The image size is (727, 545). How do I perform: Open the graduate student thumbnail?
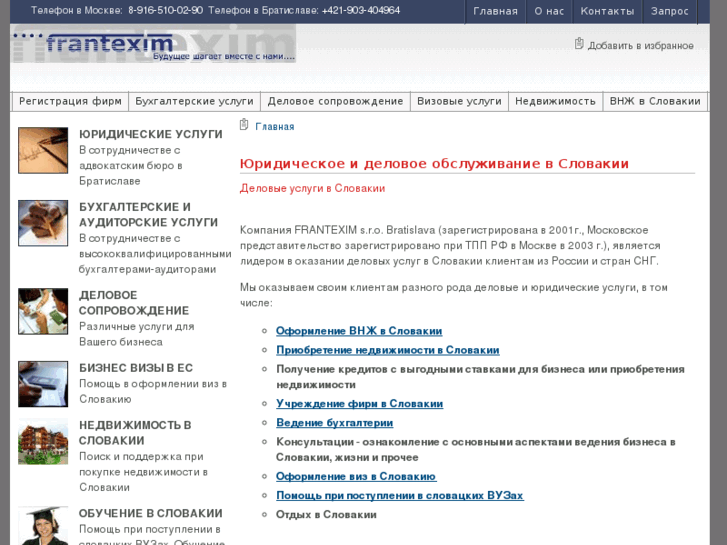coord(43,526)
